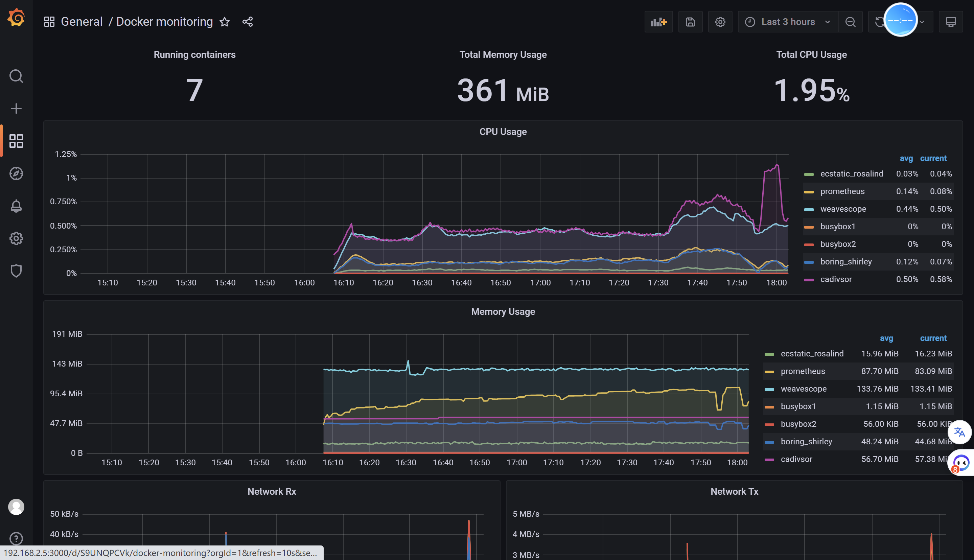Open the Explore compass icon
This screenshot has height=560, width=974.
pos(16,173)
